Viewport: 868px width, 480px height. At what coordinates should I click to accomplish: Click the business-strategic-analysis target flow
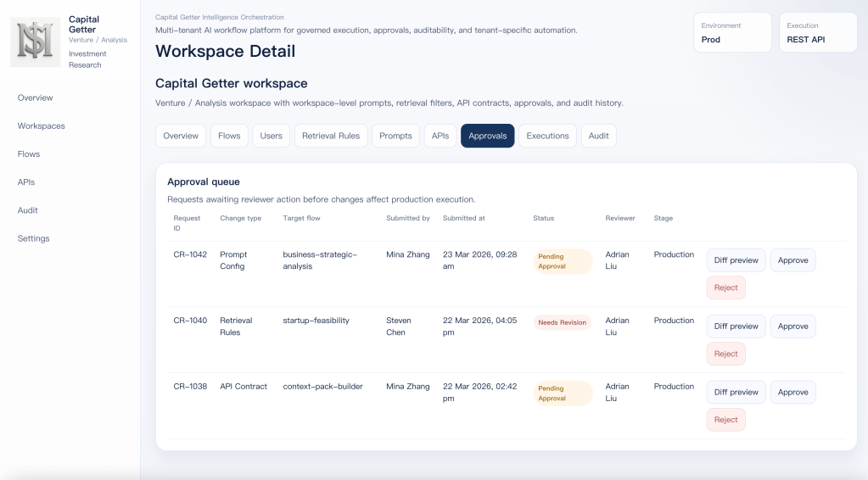pos(320,260)
